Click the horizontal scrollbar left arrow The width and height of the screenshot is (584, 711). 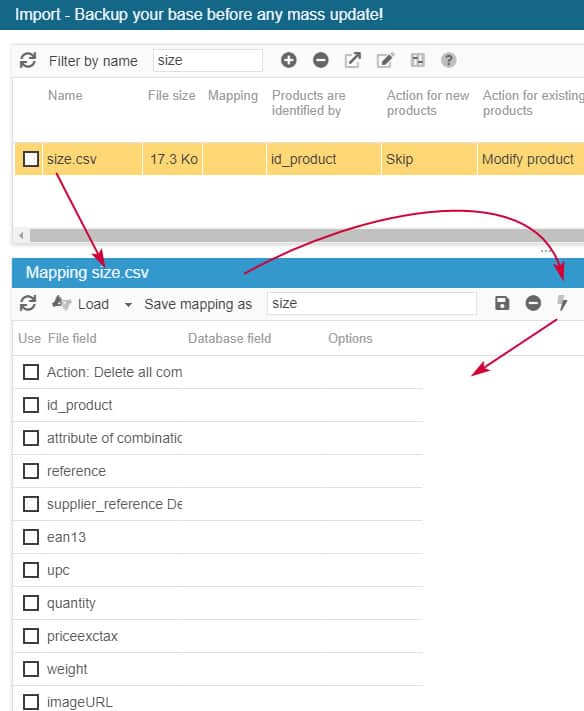(21, 235)
